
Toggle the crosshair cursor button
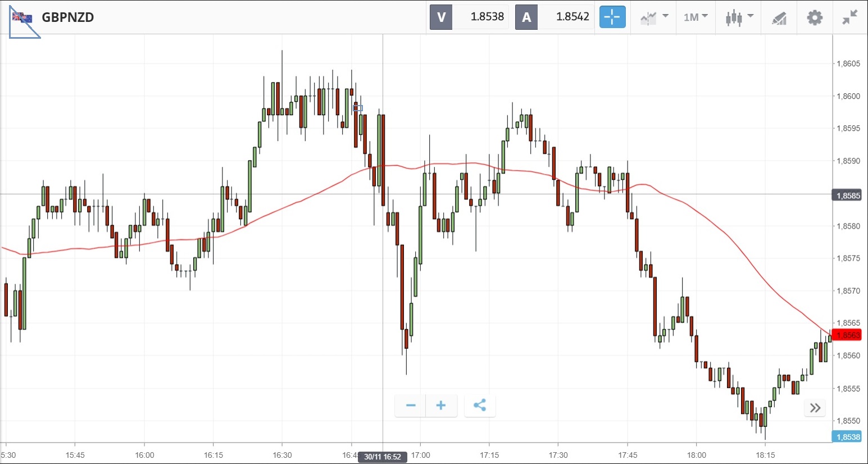click(x=612, y=17)
